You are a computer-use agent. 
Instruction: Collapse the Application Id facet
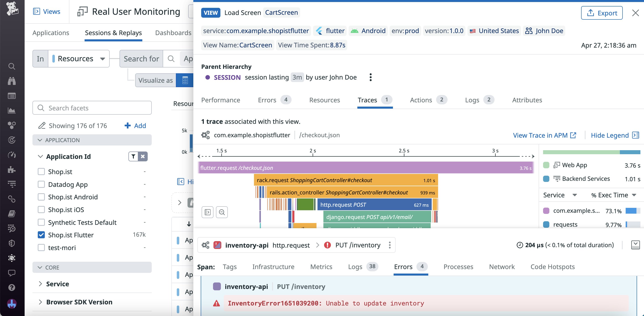coord(40,156)
